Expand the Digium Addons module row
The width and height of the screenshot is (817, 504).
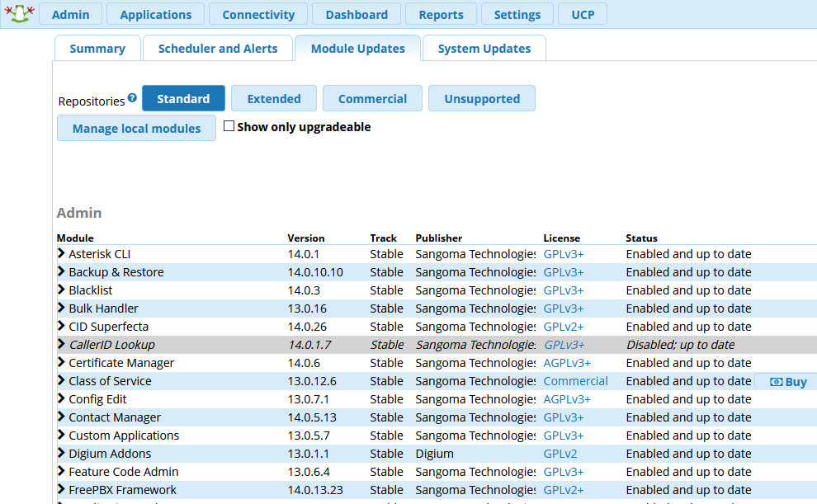pyautogui.click(x=61, y=453)
